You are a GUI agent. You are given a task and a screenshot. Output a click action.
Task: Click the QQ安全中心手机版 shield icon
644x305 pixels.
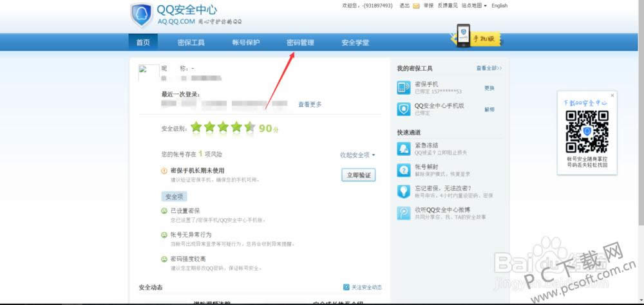click(404, 109)
